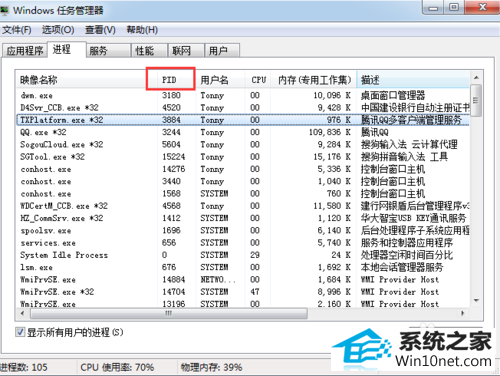Select conhost.exe with PID 3440
Screen dimensions: 500x376
pos(243,181)
